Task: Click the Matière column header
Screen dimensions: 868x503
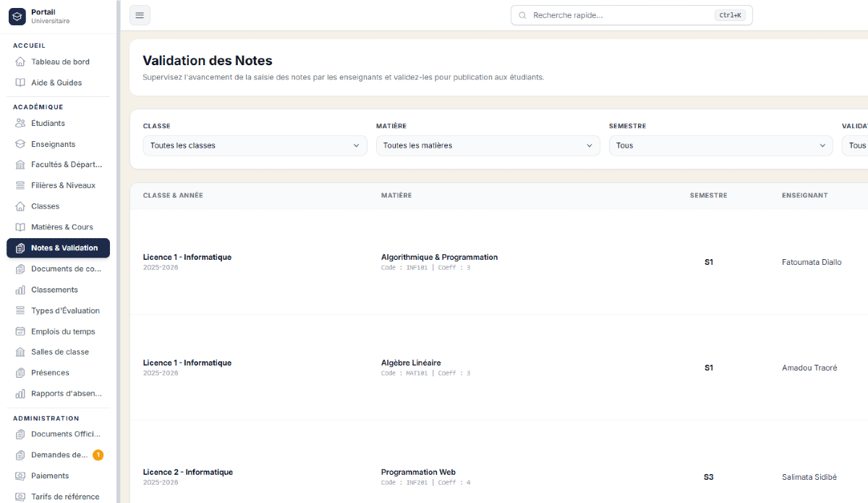Action: pos(396,195)
